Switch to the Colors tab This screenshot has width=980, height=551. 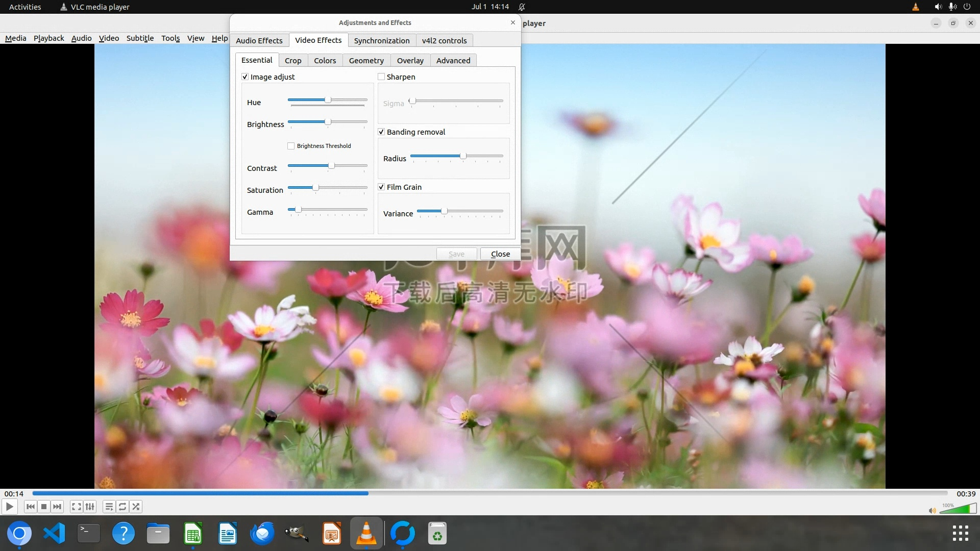(x=325, y=60)
